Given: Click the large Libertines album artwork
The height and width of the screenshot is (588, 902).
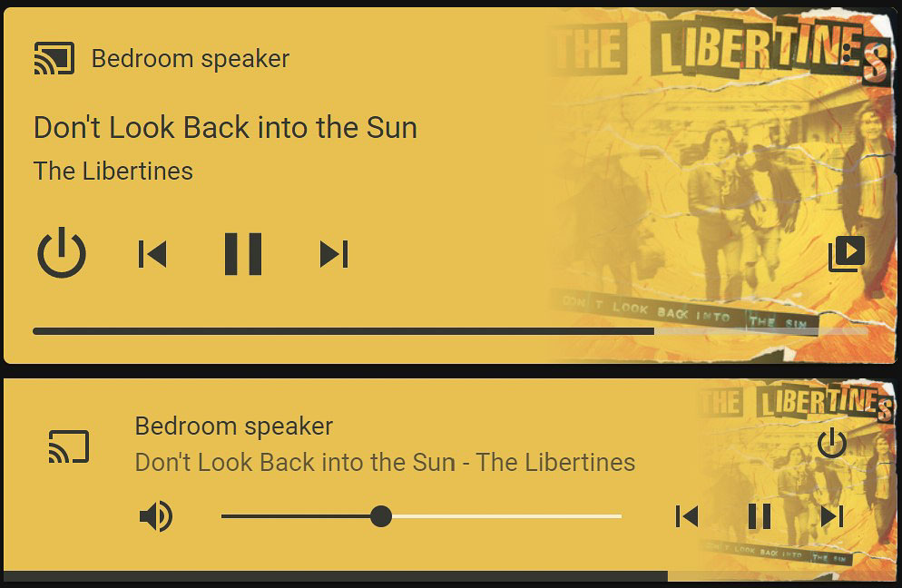Looking at the screenshot, I should [722, 185].
